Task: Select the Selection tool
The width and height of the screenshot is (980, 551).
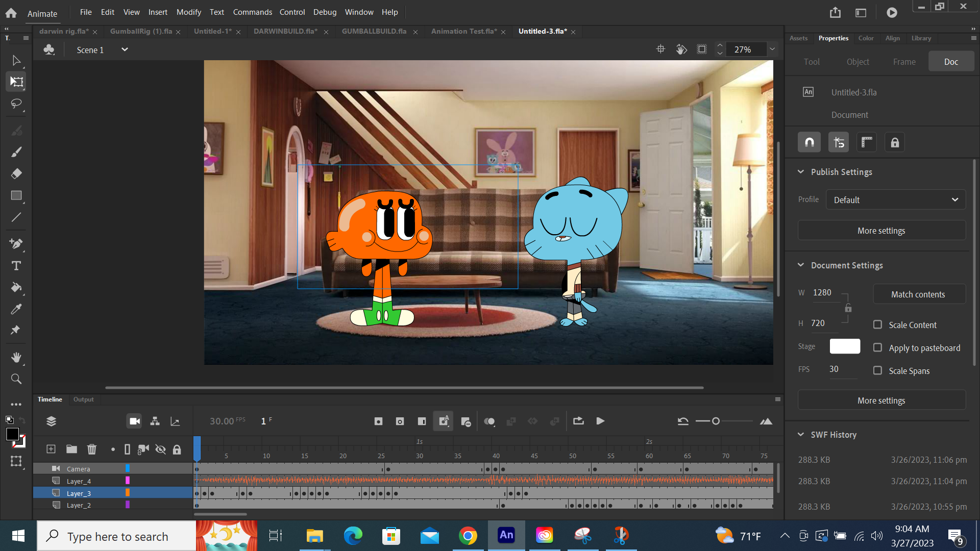Action: click(x=16, y=60)
